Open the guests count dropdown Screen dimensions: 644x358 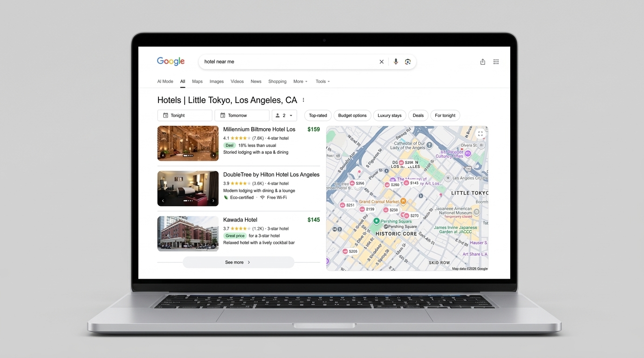[284, 116]
